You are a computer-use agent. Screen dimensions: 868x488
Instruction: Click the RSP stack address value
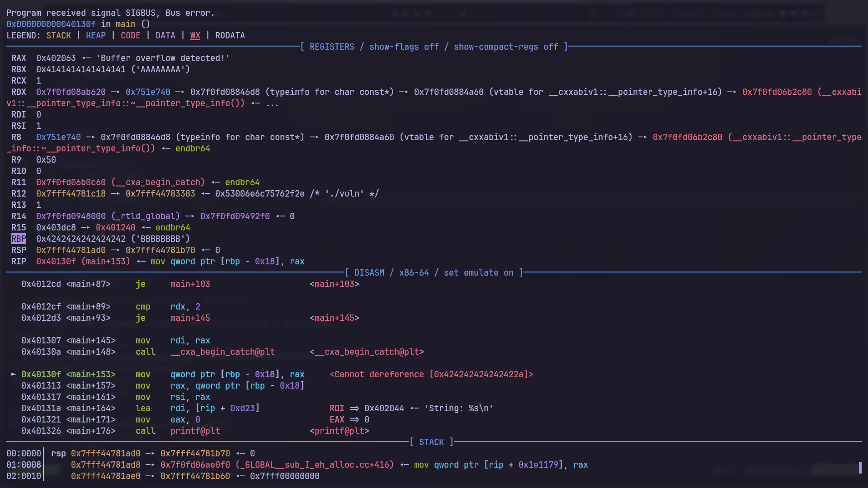tap(71, 250)
